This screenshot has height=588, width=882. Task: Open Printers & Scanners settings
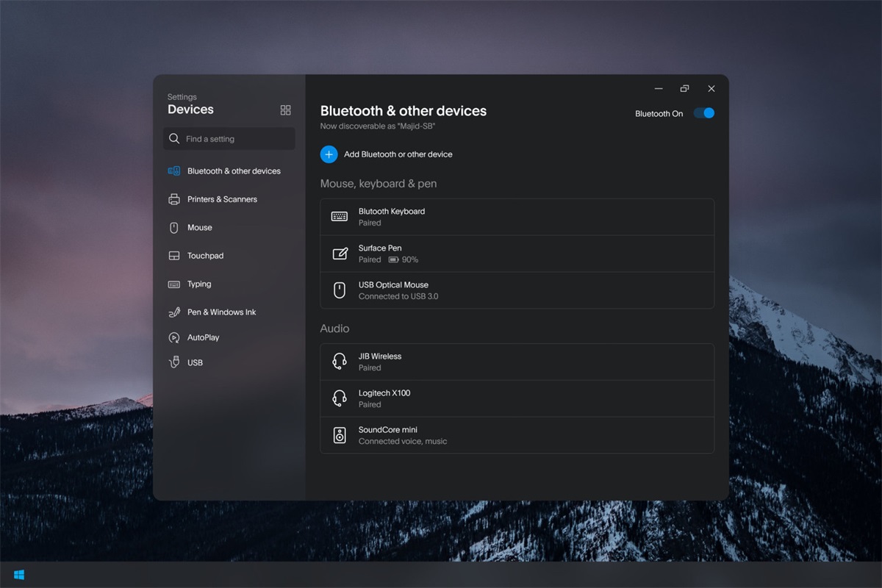click(221, 199)
